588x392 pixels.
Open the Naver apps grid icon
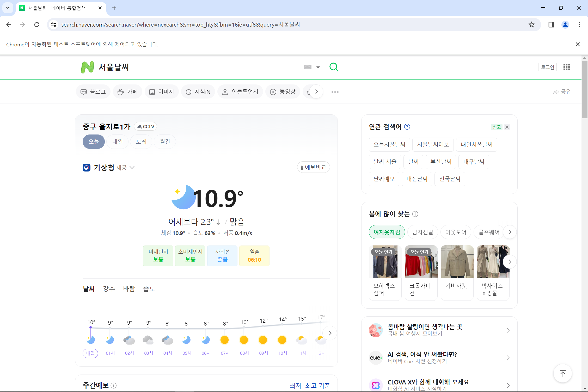(566, 67)
